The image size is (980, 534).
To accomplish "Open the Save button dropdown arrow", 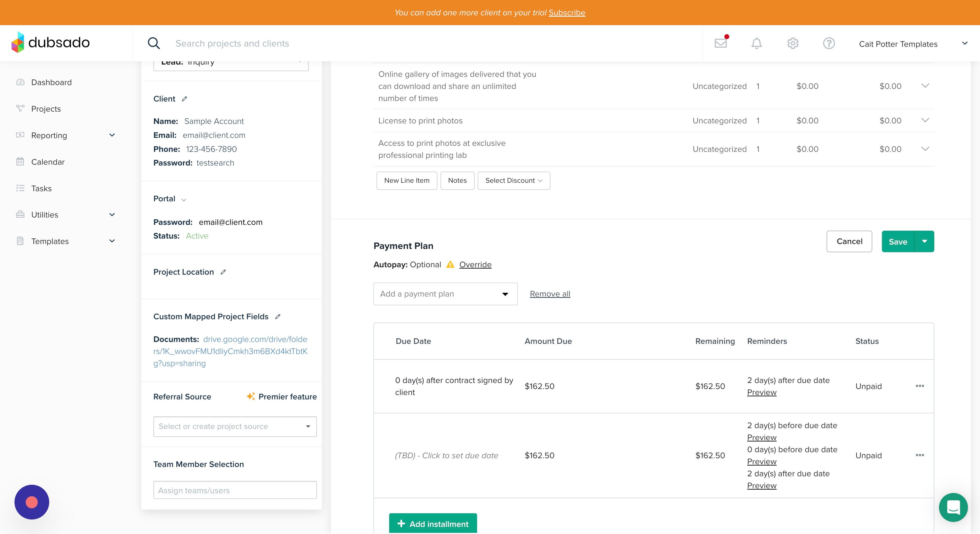I will point(924,241).
